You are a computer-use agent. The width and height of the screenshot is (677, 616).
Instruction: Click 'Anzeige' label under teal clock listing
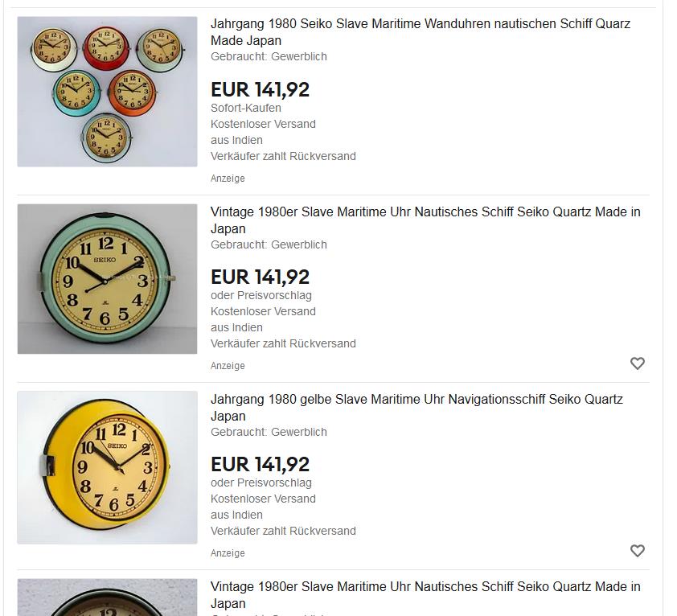click(228, 366)
